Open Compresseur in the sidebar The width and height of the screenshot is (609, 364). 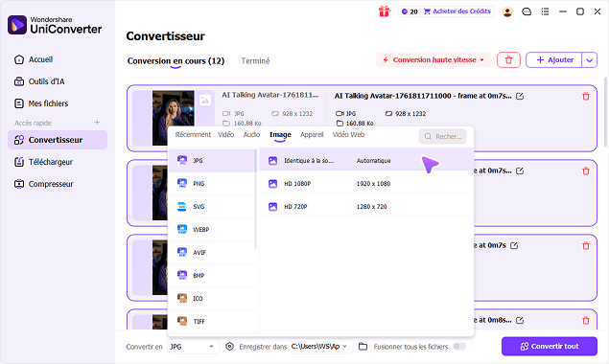(x=58, y=184)
